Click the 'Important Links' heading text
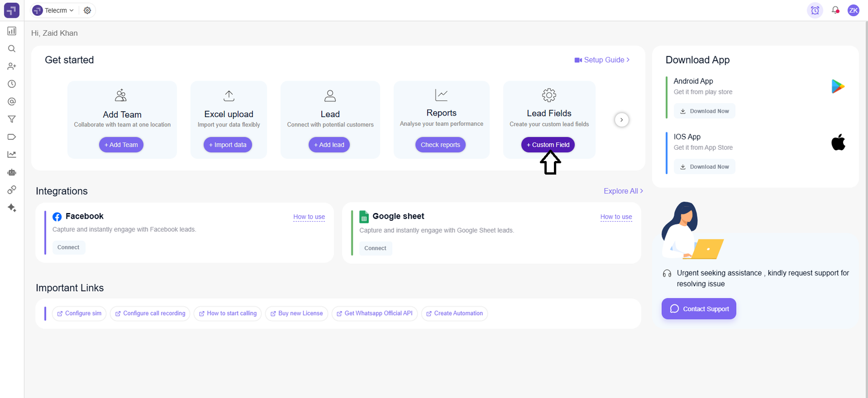 [x=69, y=288]
